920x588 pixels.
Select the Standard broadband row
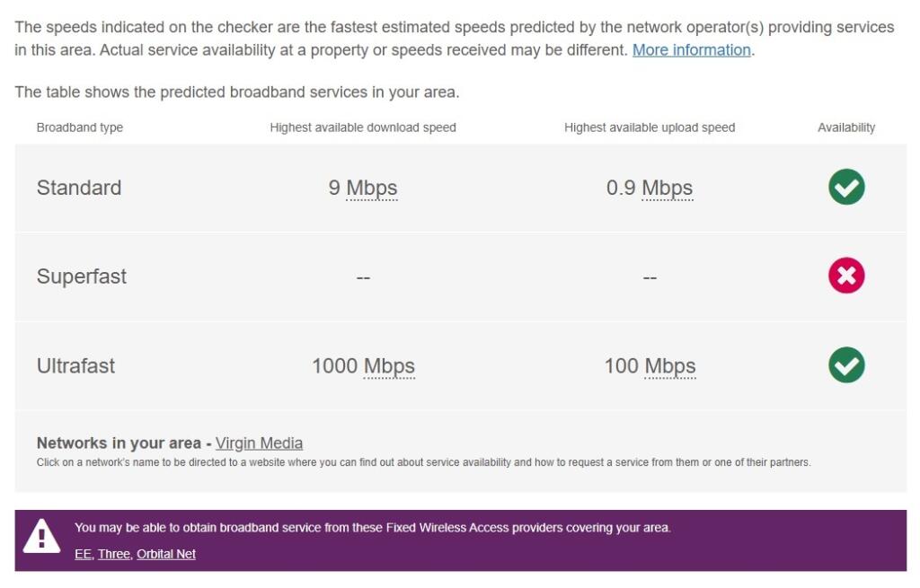tap(79, 189)
